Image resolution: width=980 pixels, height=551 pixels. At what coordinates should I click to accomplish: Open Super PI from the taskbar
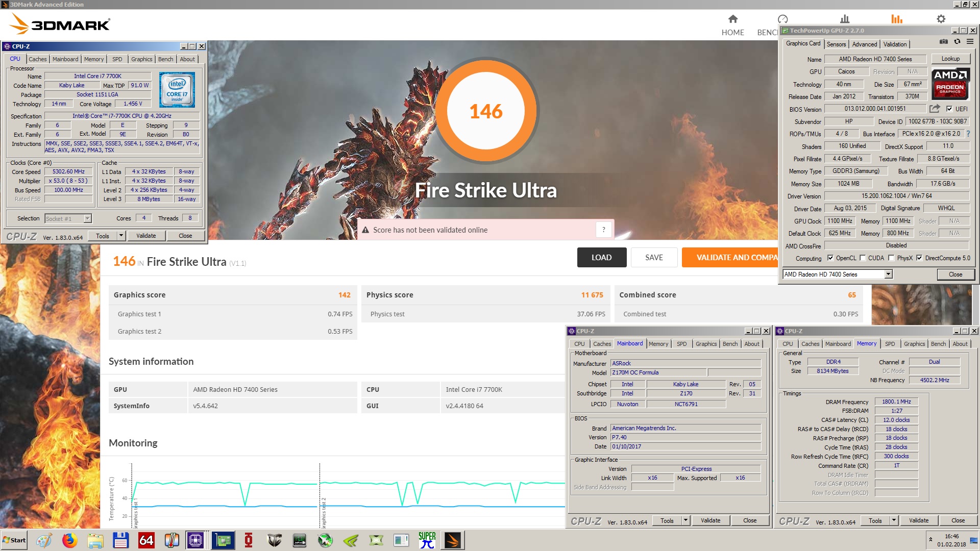427,540
